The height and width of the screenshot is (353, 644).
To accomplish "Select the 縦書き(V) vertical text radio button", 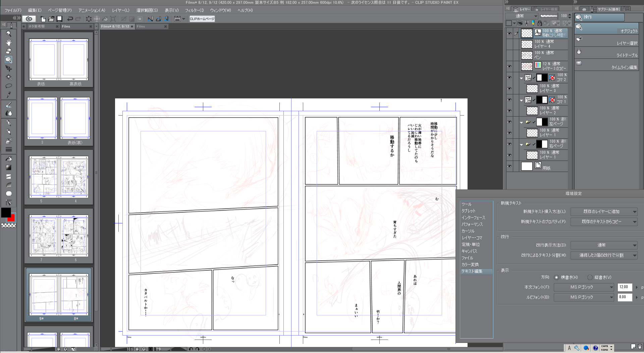I will pos(590,277).
